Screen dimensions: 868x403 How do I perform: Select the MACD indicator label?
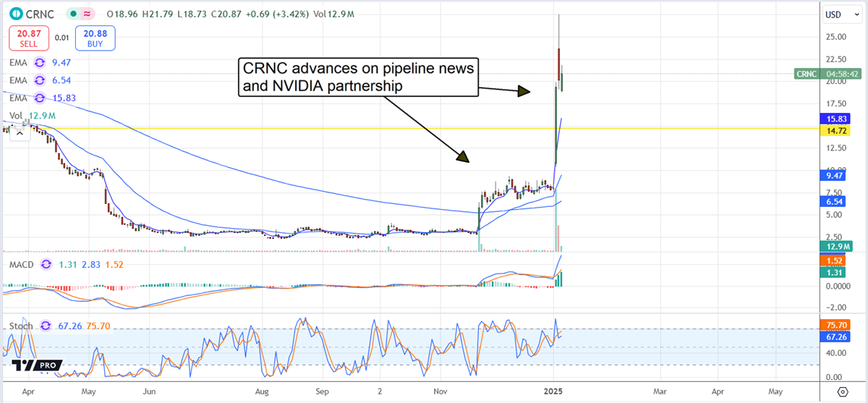(x=19, y=264)
